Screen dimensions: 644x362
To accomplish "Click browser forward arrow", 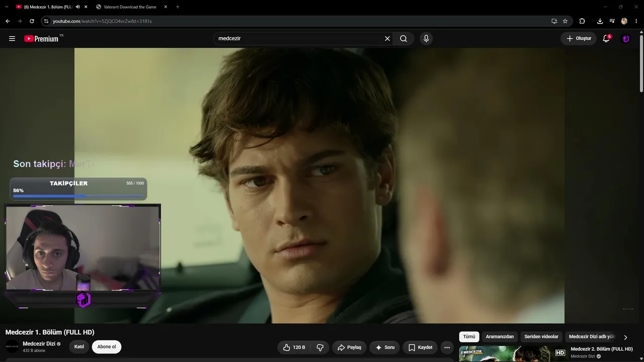I will (20, 21).
